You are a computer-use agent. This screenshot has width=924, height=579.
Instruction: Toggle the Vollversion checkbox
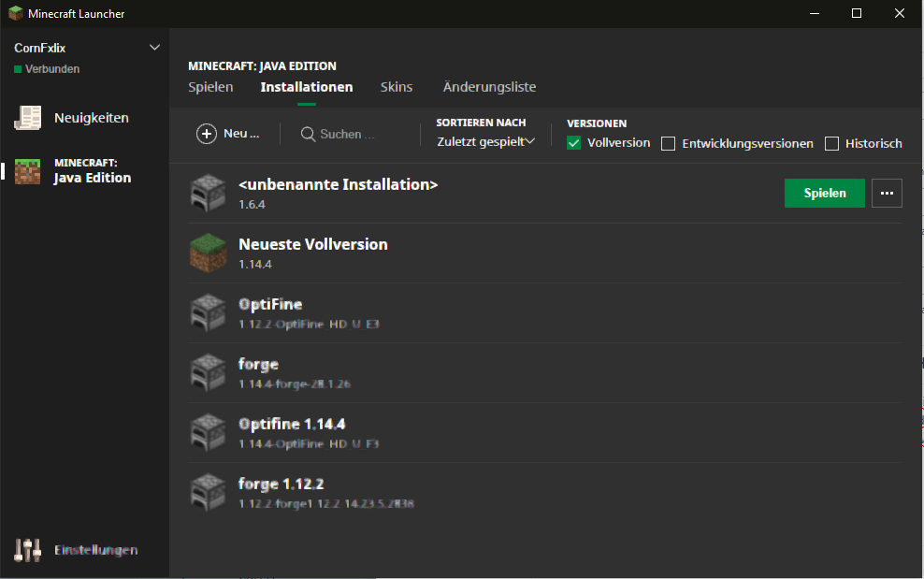573,143
